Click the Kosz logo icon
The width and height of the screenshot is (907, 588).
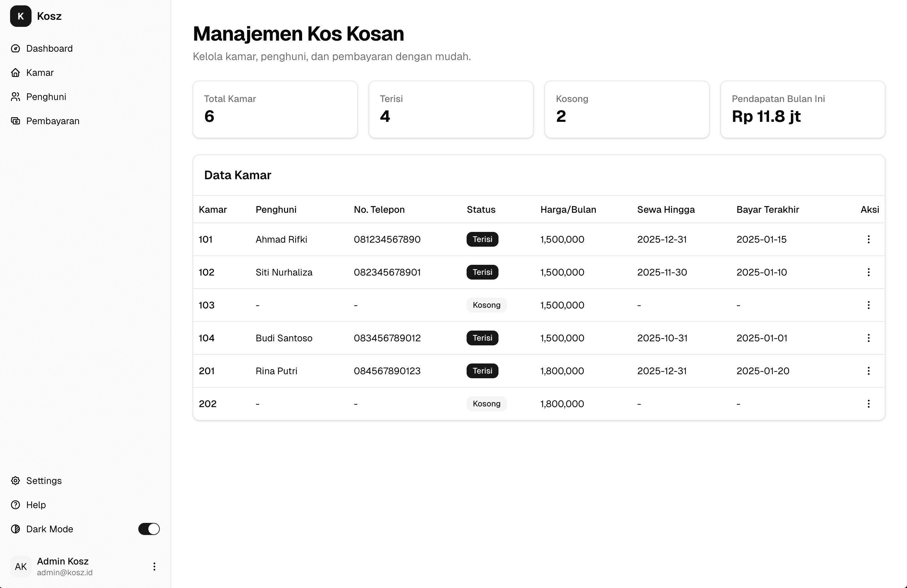pos(20,16)
